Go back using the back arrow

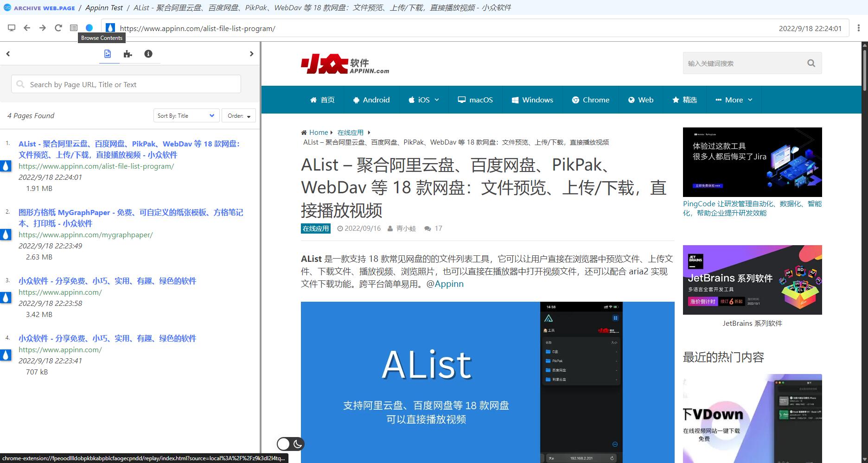[27, 28]
